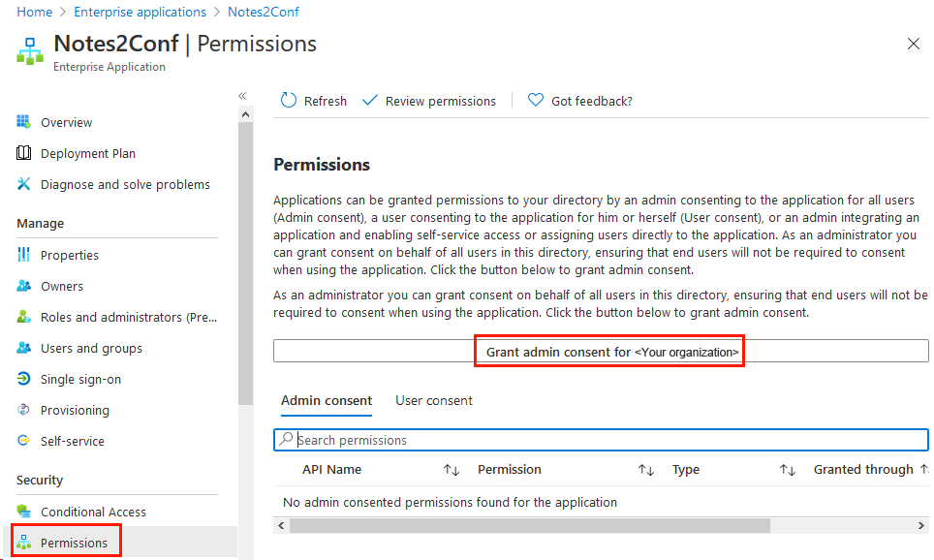Click the Review permissions checkmark icon

coord(369,101)
